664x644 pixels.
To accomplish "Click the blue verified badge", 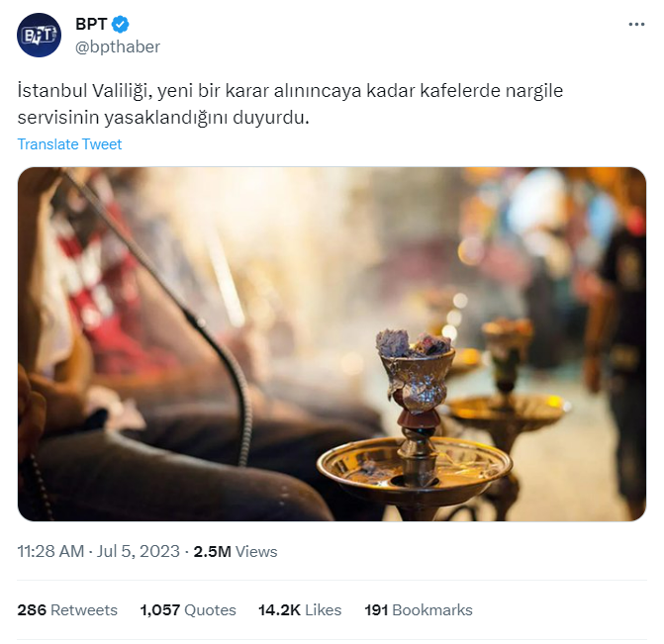I will [121, 24].
